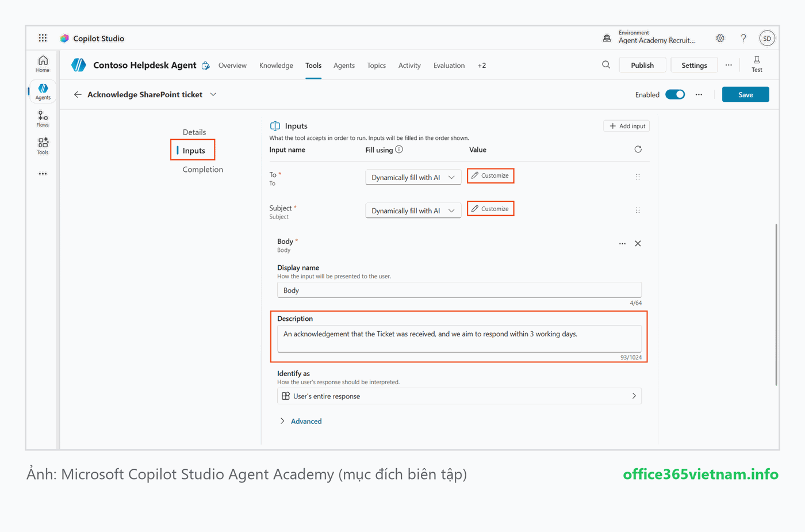
Task: Open the settings gear icon
Action: [x=720, y=38]
